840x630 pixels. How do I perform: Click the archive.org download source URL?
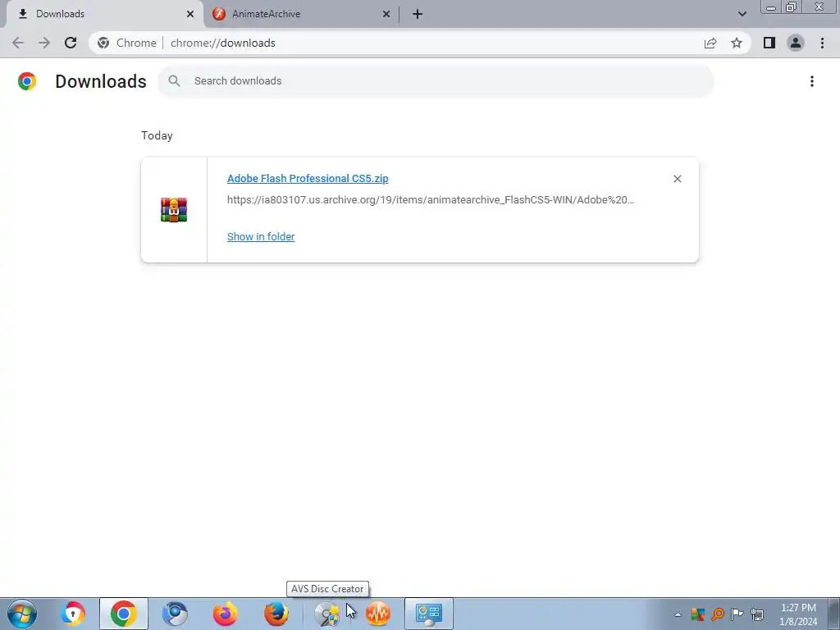coord(430,200)
